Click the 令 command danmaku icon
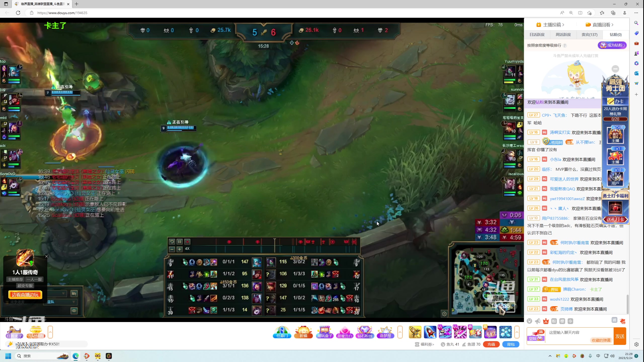The height and width of the screenshot is (362, 644). pos(570,321)
